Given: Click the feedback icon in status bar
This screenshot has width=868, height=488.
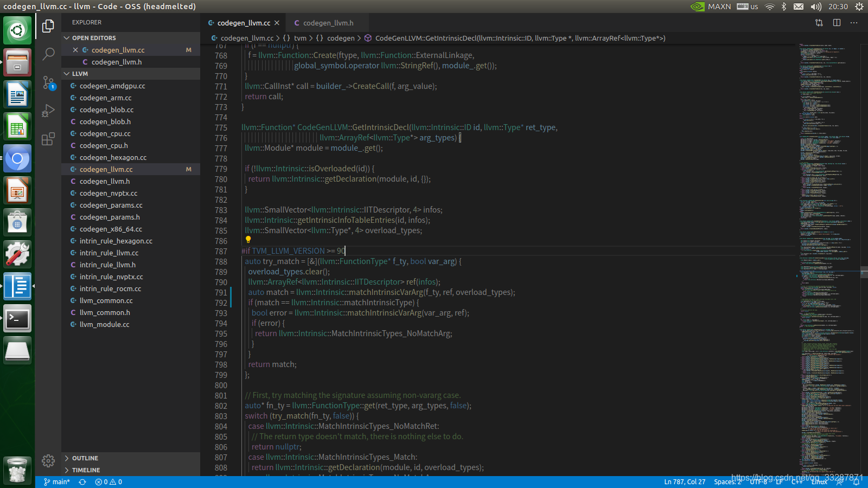Looking at the screenshot, I should pyautogui.click(x=840, y=482).
